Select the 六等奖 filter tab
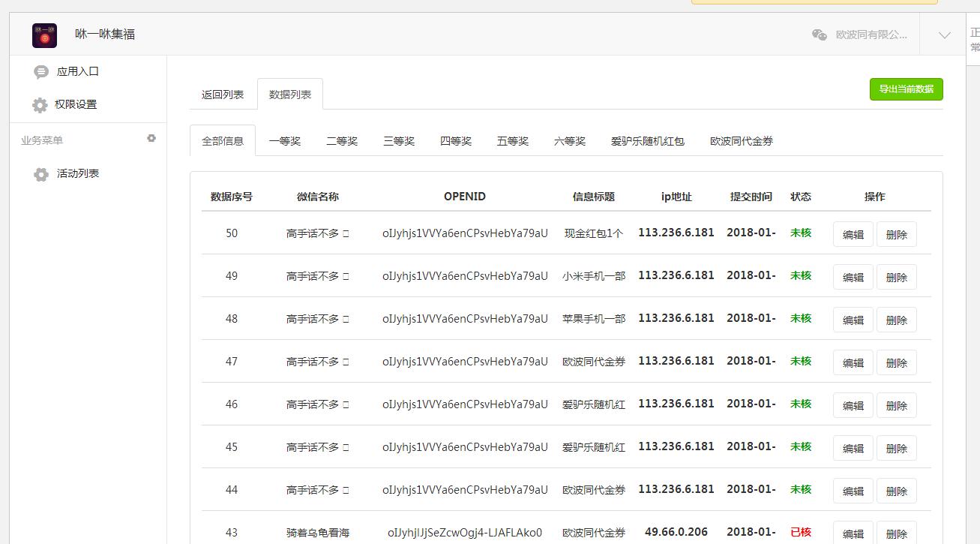Screen dimensions: 980x544 click(570, 141)
